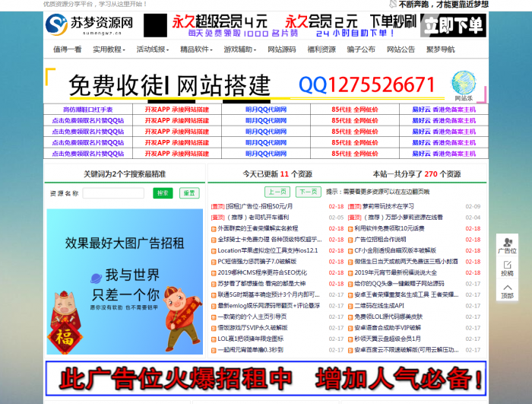Image resolution: width=532 pixels, height=404 pixels.
Task: Click the RSS icon beside 外面群卖的王者荣耀 post
Action: click(212, 227)
